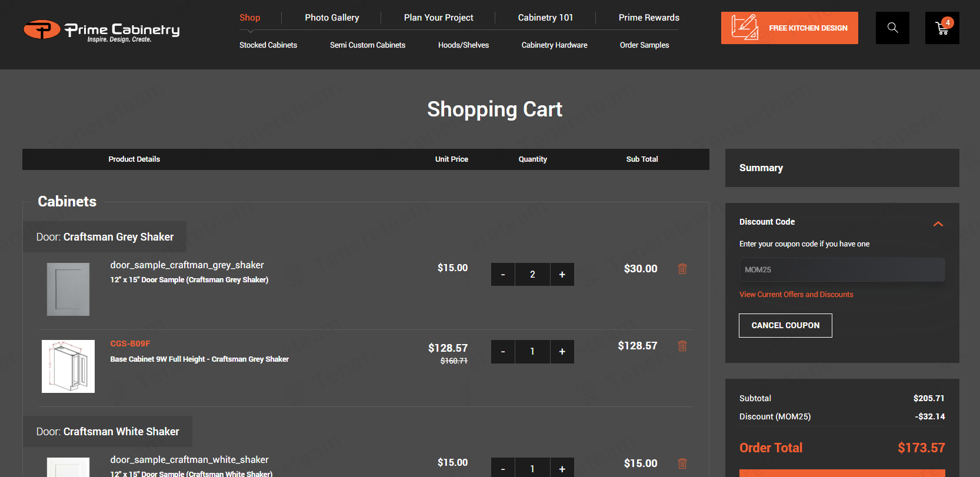Collapse the Discount Code section
Screen dimensions: 980x477
(x=938, y=224)
